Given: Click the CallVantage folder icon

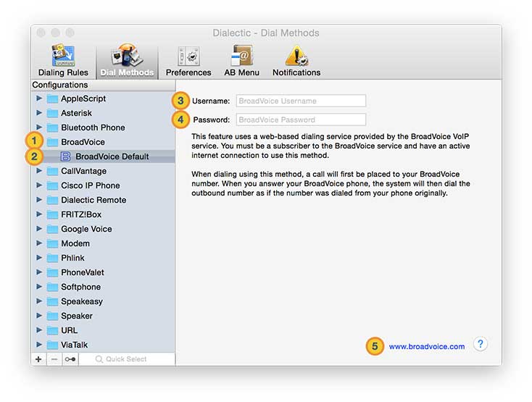Looking at the screenshot, I should [52, 171].
